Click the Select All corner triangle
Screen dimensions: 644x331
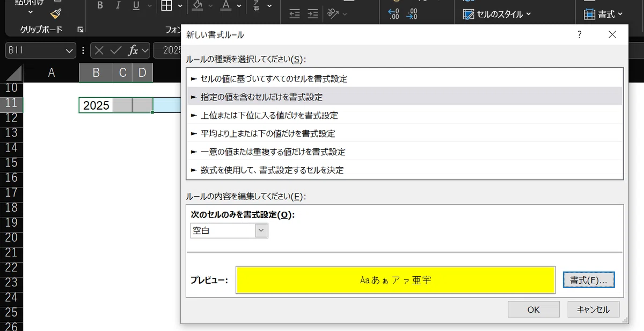14,73
